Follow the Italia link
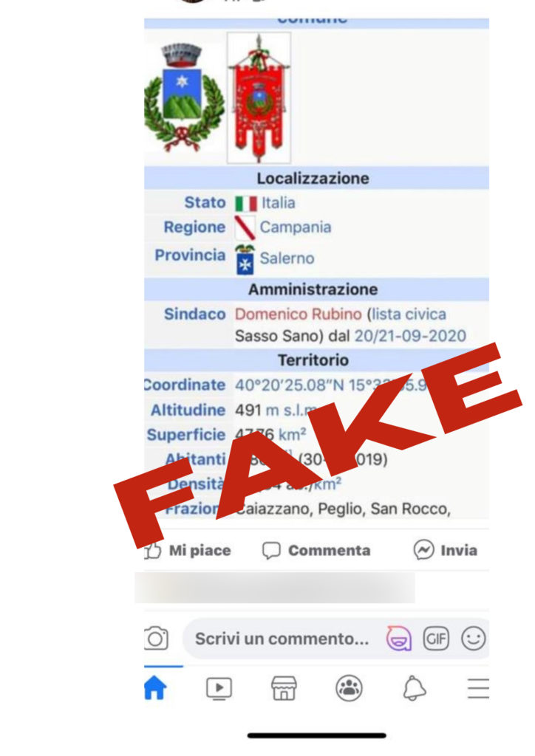535x756 pixels. [x=279, y=202]
